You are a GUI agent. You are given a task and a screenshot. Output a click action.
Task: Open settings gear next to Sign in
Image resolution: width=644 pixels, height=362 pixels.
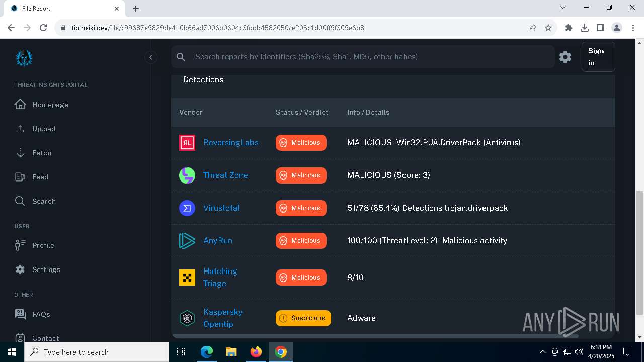(565, 57)
